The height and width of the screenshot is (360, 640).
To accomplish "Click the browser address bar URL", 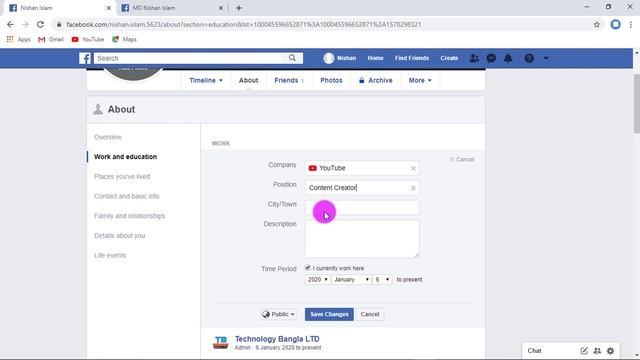I will click(x=244, y=24).
